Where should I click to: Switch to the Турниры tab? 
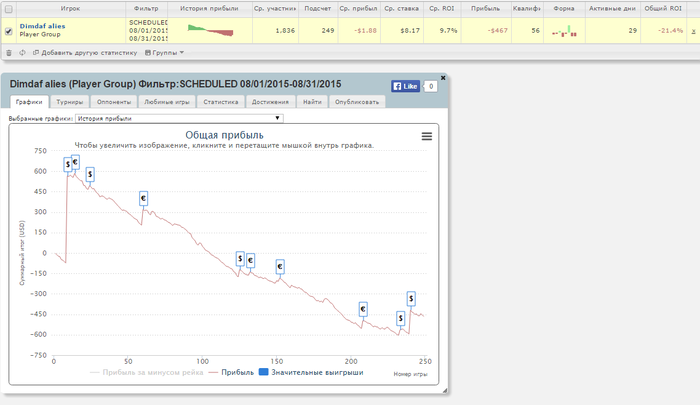pos(70,102)
